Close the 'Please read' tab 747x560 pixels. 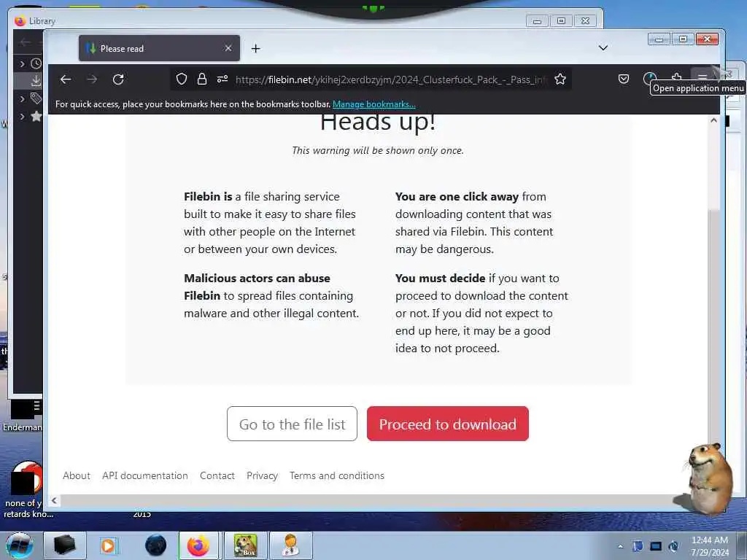click(228, 48)
